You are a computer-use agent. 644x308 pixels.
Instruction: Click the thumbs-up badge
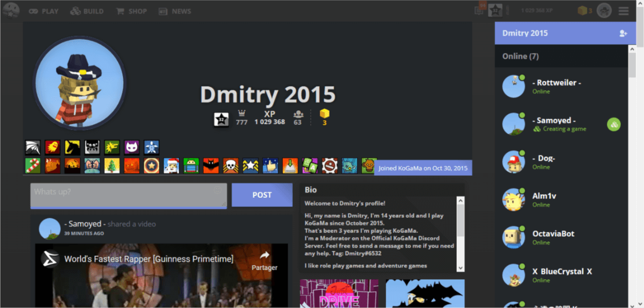(x=270, y=166)
